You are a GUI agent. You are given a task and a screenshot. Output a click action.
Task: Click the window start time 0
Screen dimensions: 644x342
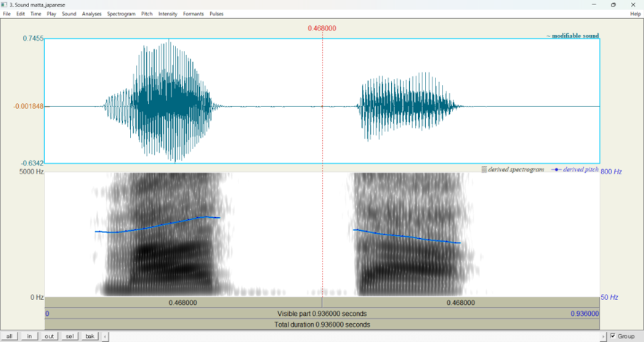point(47,314)
